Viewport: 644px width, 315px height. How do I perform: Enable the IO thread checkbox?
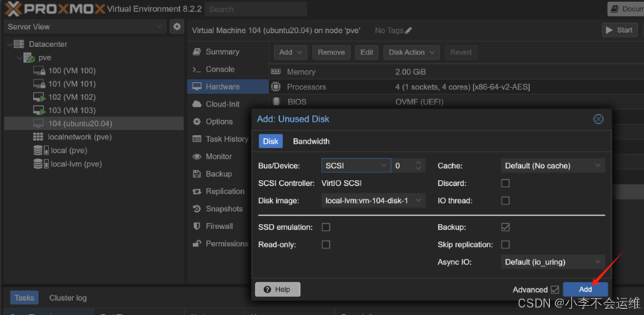pyautogui.click(x=506, y=200)
